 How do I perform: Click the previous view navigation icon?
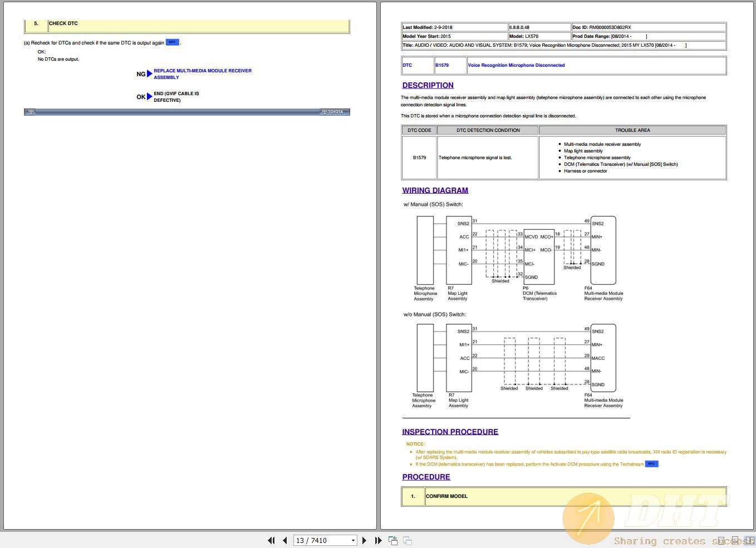pyautogui.click(x=393, y=540)
